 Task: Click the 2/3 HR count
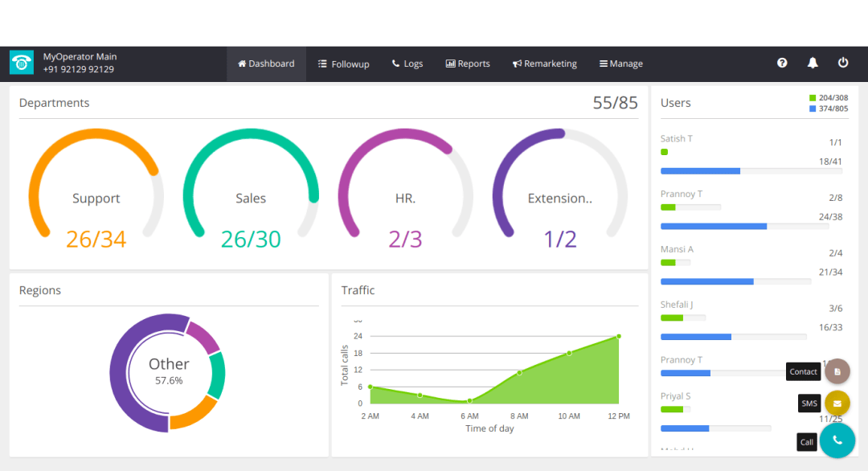pyautogui.click(x=405, y=239)
